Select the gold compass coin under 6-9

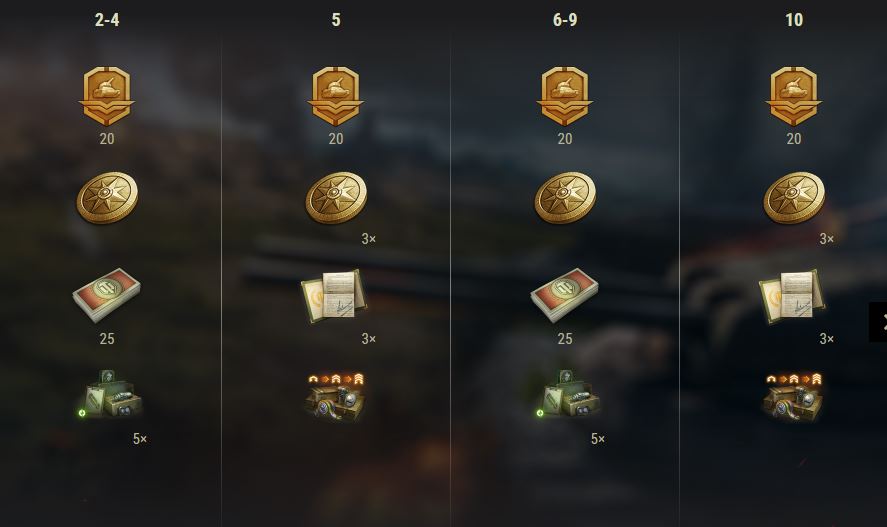(x=565, y=198)
